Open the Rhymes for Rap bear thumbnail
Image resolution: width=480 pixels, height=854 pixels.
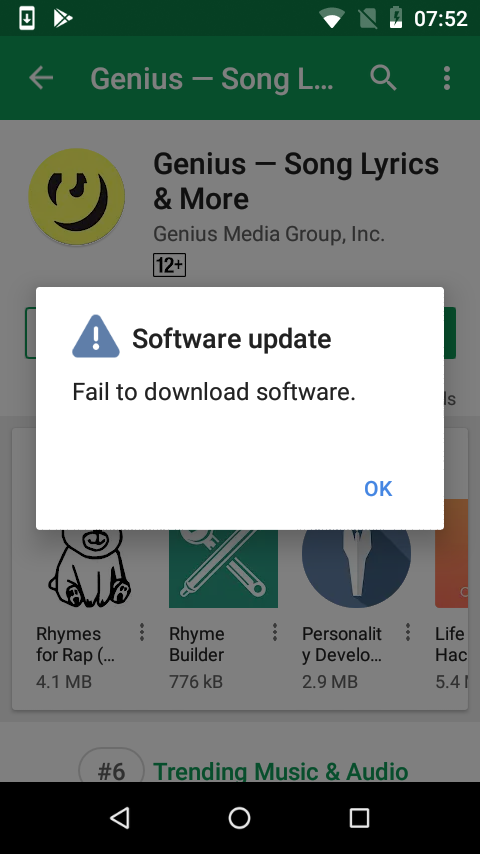tap(90, 568)
